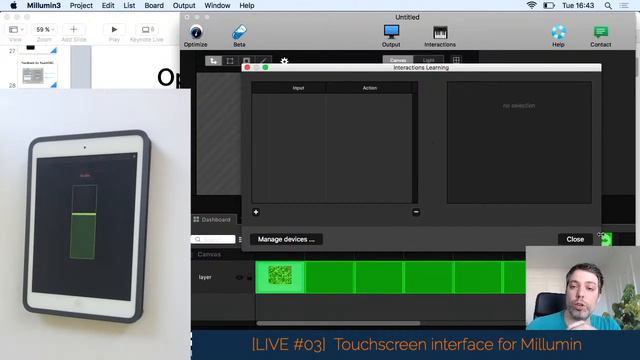Open the List menu
This screenshot has width=640, height=360.
pyautogui.click(x=129, y=5)
